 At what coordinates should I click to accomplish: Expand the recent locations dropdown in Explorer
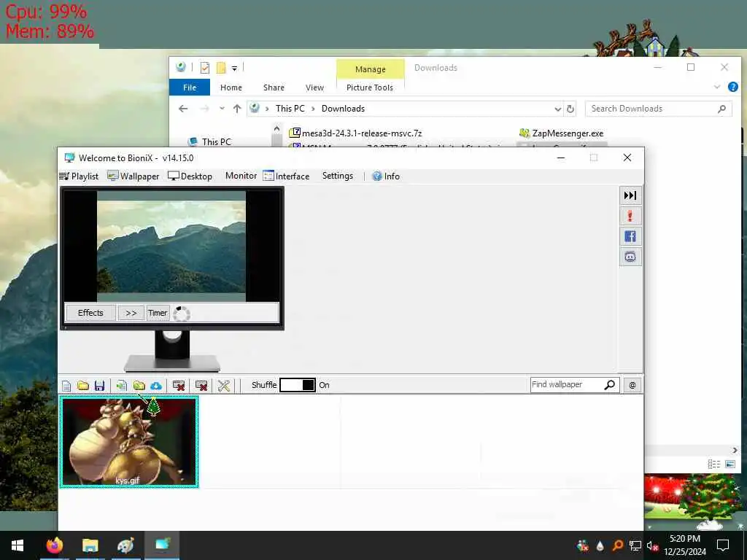222,109
